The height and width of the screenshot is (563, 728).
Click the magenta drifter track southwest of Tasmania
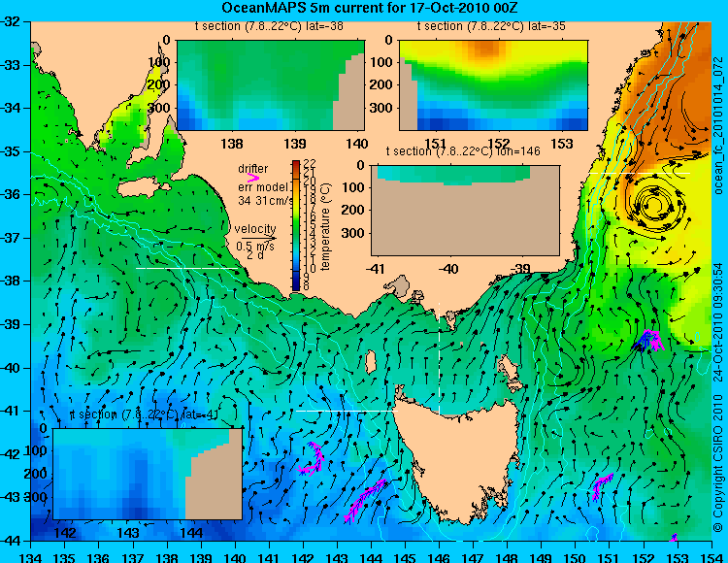click(365, 500)
